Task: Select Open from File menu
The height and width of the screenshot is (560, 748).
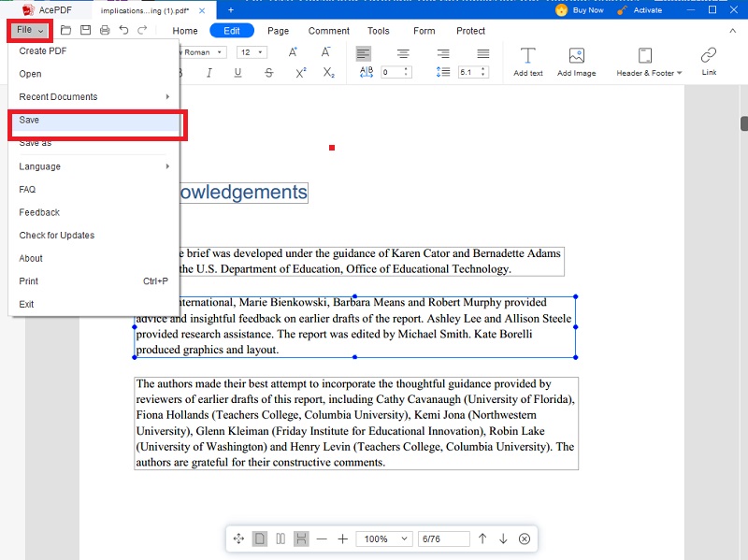Action: click(x=94, y=74)
